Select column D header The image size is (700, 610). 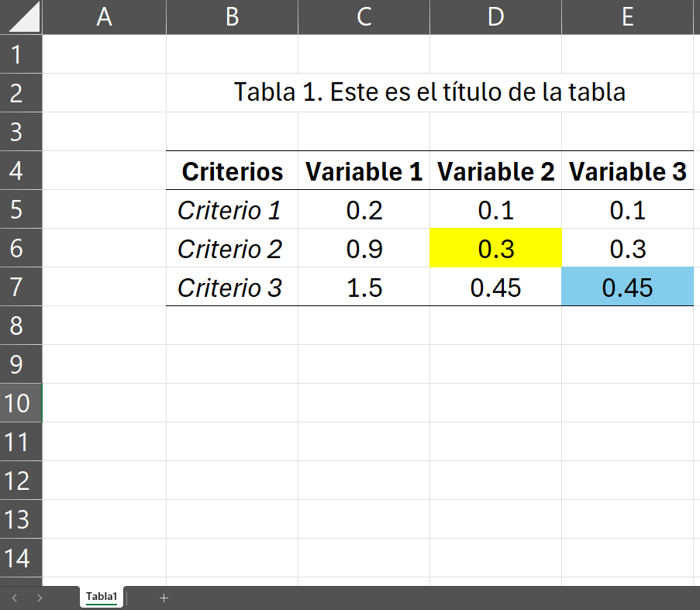(x=495, y=17)
